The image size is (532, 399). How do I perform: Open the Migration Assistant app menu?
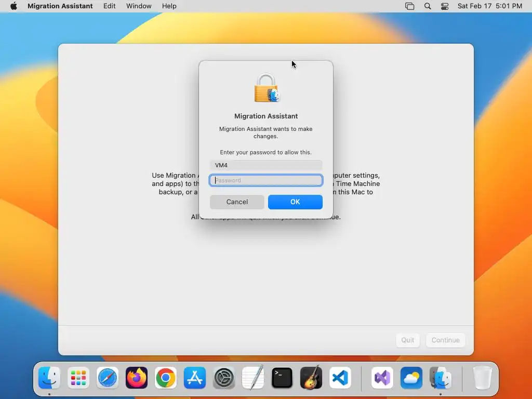pos(60,6)
